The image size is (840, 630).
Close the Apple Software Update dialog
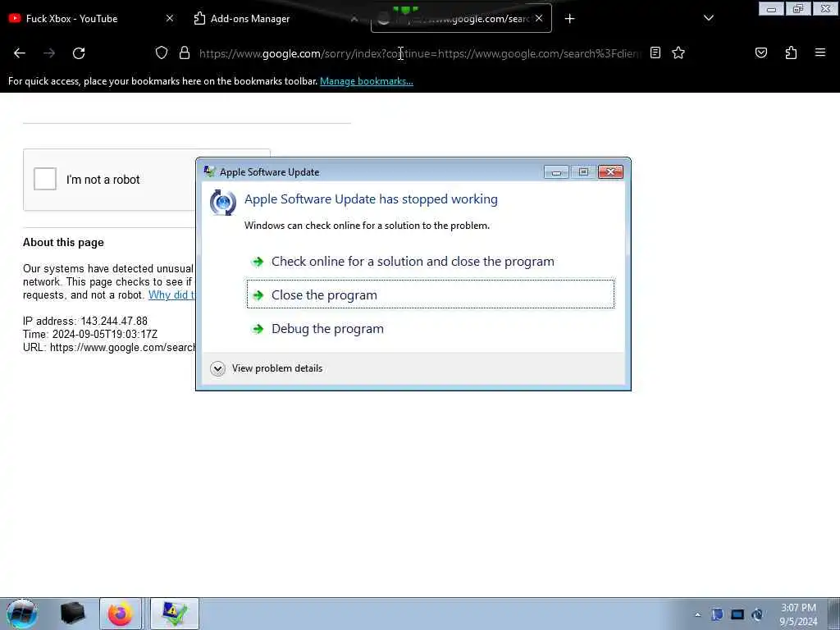610,172
